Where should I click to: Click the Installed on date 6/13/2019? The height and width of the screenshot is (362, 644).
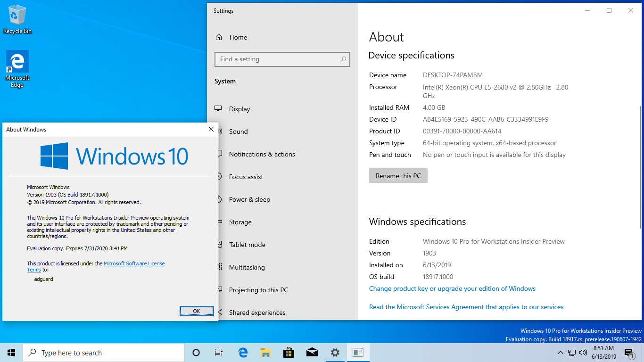(x=437, y=265)
